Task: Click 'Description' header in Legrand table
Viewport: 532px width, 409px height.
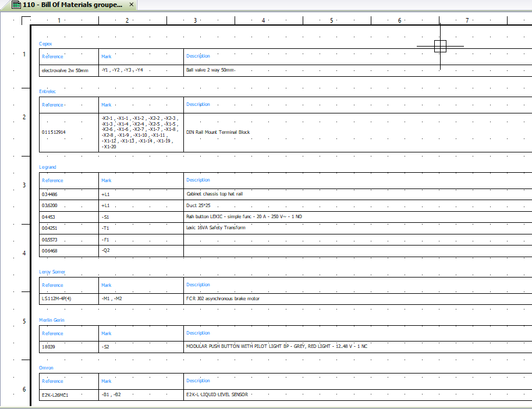Action: [198, 180]
